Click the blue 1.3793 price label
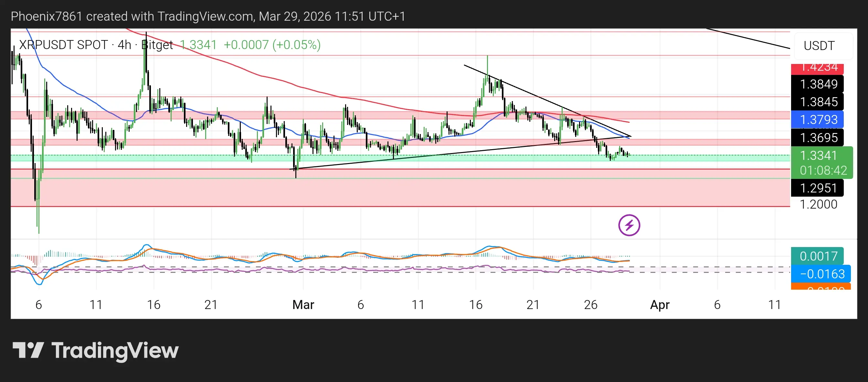The width and height of the screenshot is (868, 382). [x=817, y=119]
